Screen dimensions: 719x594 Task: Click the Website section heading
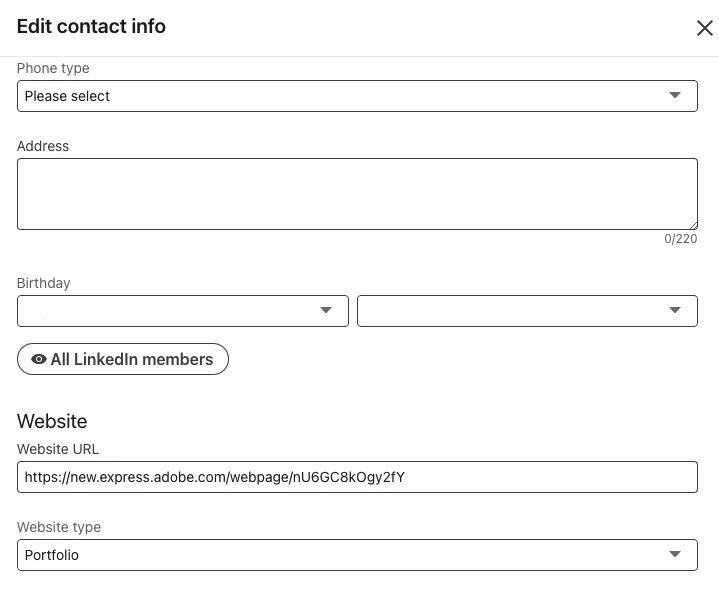coord(52,421)
